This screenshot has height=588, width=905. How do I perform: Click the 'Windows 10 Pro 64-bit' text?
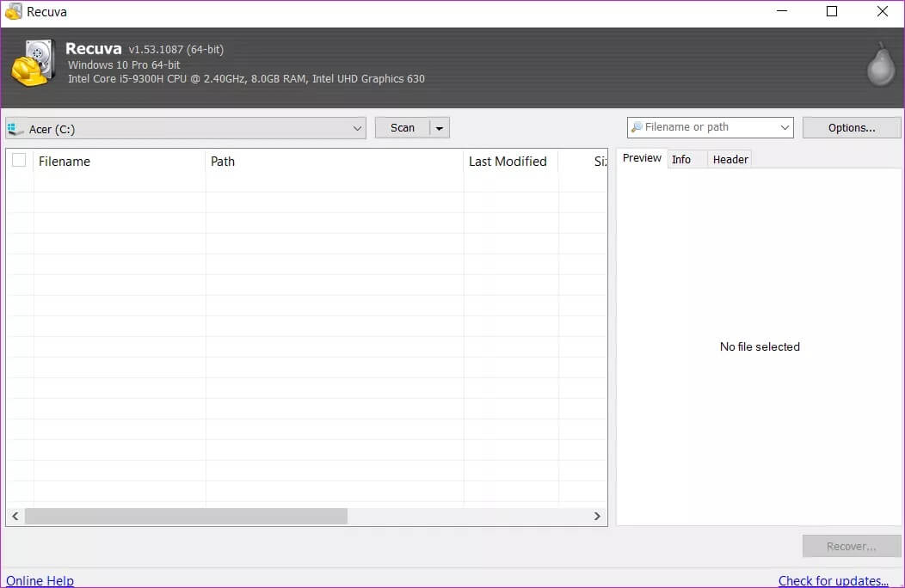click(x=124, y=65)
